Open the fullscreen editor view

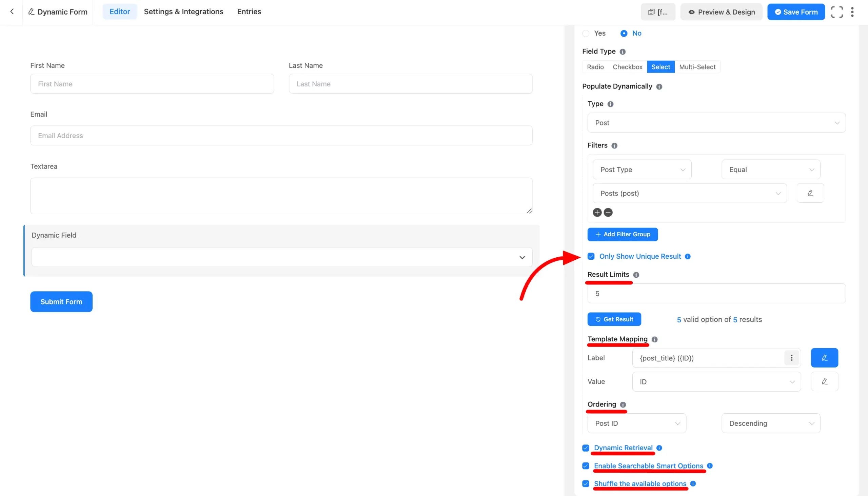pos(837,12)
